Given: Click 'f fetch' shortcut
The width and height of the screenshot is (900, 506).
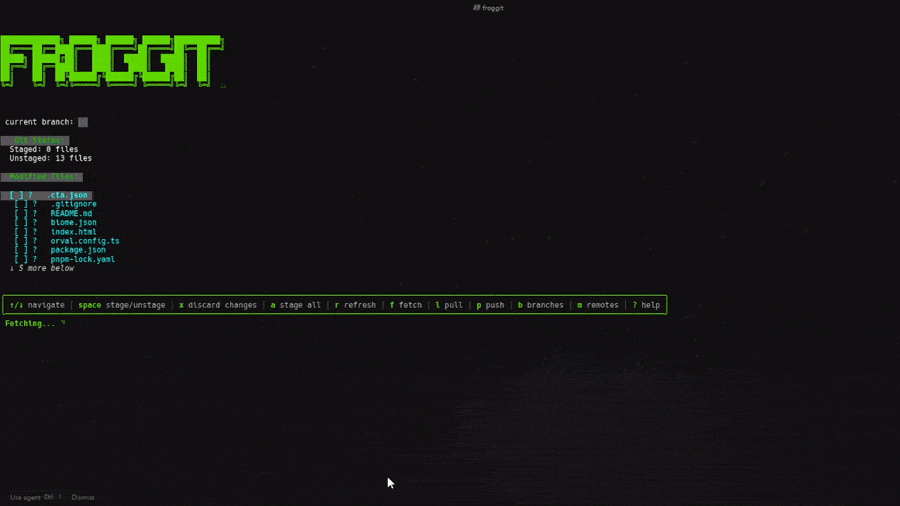Looking at the screenshot, I should pos(406,305).
